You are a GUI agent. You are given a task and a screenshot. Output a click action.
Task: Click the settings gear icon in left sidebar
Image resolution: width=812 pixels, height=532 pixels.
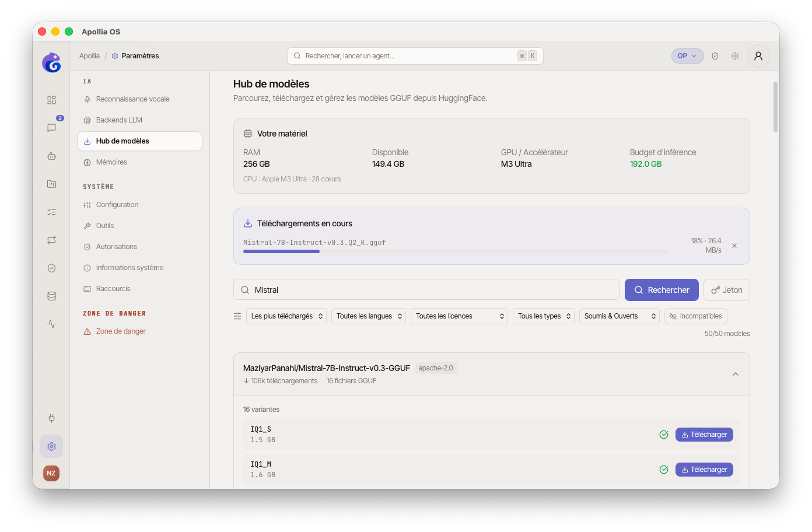[x=51, y=446]
